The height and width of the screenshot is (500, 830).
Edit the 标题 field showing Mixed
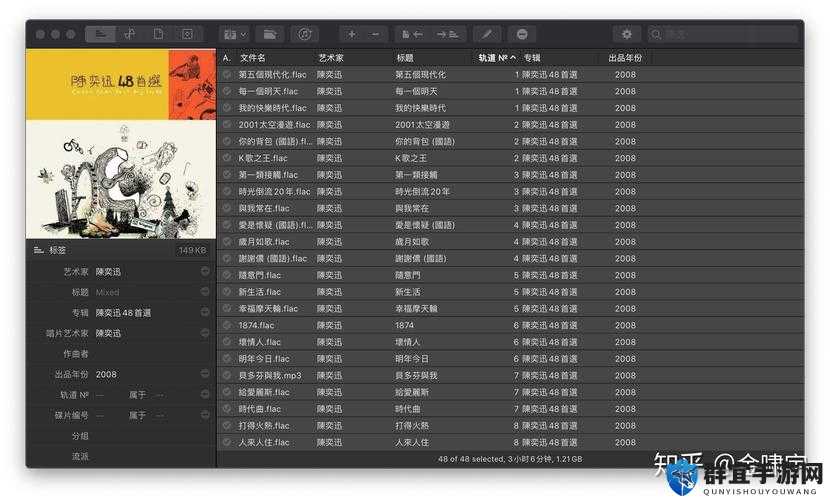point(107,292)
